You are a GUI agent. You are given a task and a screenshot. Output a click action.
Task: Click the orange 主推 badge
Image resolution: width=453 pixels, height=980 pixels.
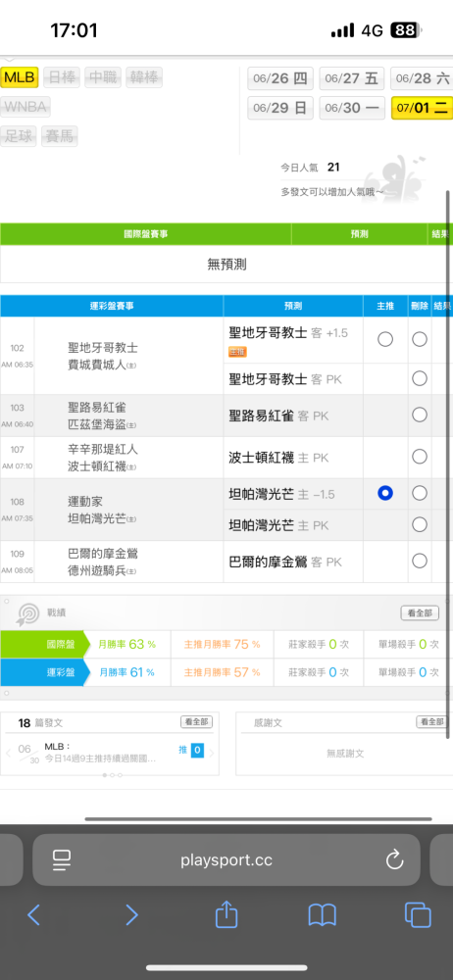coord(237,352)
